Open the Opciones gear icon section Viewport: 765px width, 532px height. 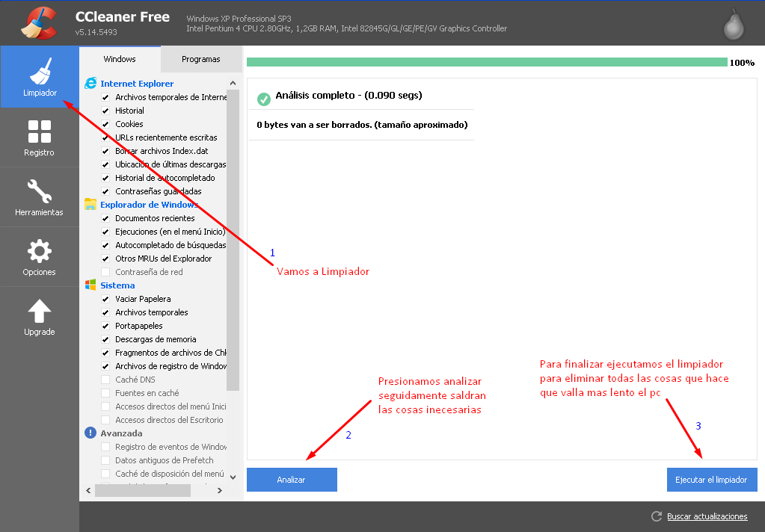39,258
